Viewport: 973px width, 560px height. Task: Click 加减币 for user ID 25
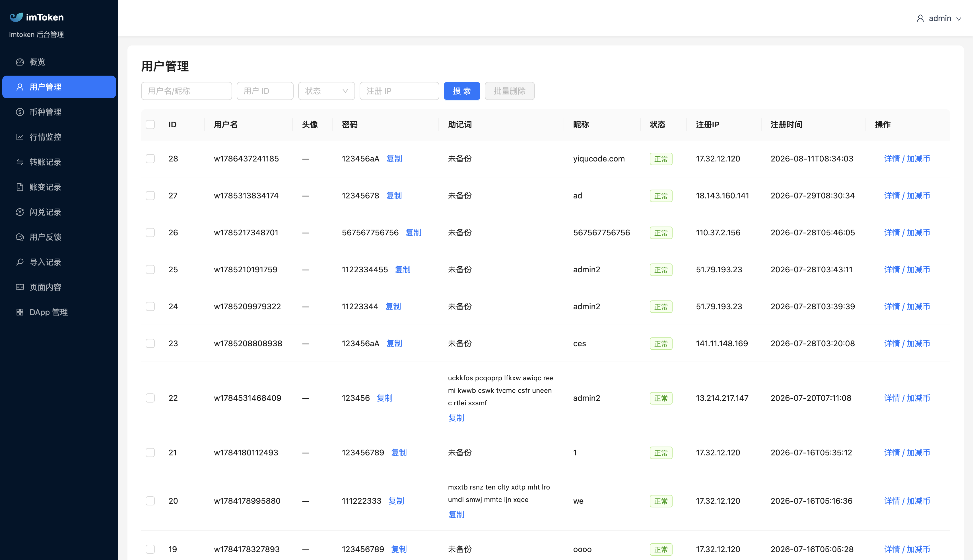click(x=918, y=269)
